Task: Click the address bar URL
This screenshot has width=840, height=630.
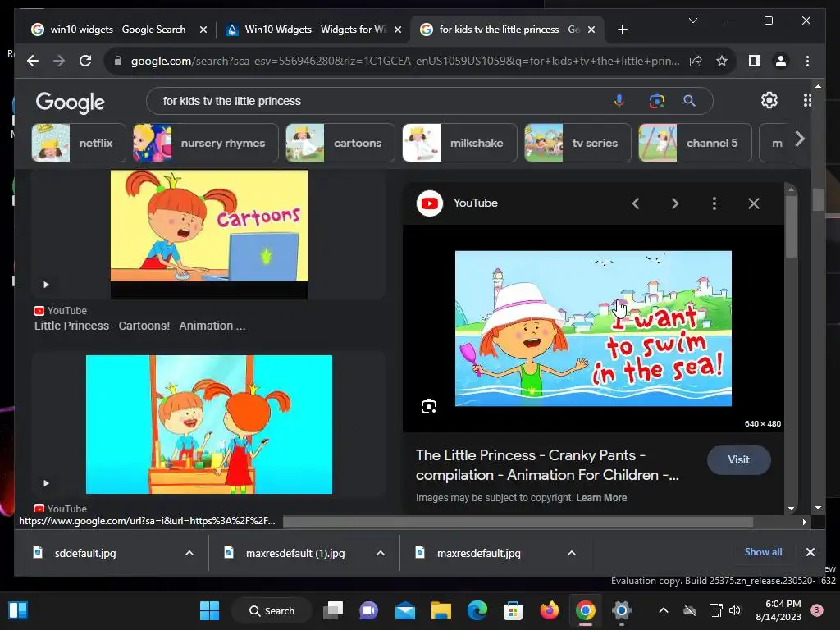Action: (405, 61)
